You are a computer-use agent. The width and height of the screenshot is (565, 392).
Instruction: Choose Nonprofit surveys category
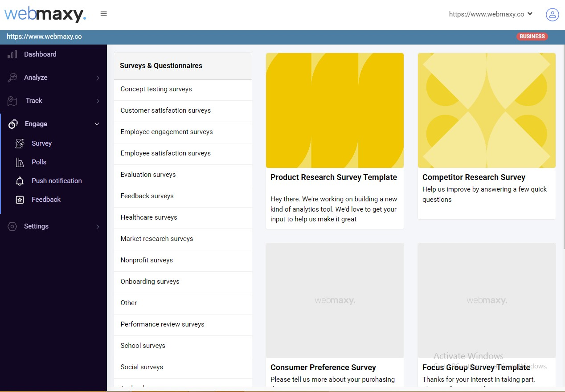[x=183, y=261]
